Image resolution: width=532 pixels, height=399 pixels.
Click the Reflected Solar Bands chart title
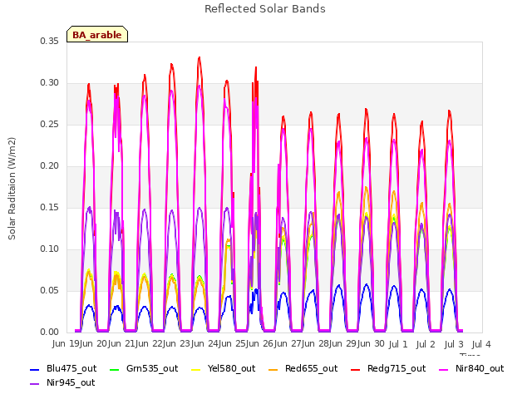point(265,9)
